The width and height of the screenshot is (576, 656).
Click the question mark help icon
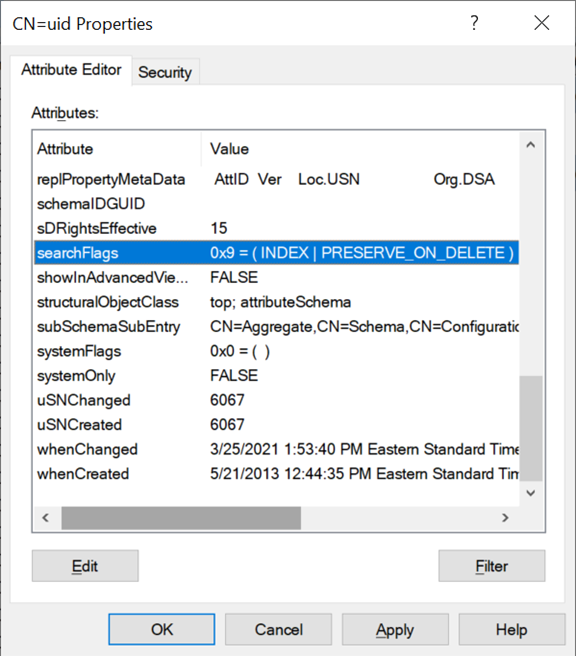474,23
